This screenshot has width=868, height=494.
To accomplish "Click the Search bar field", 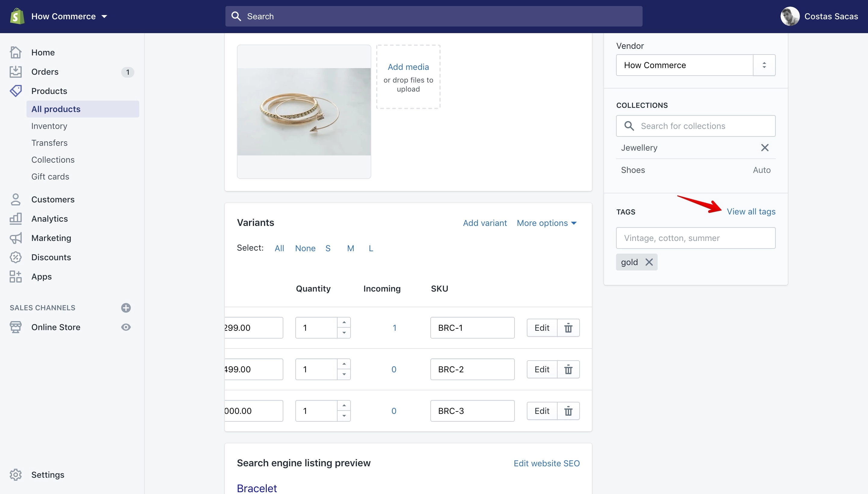I will pos(433,16).
